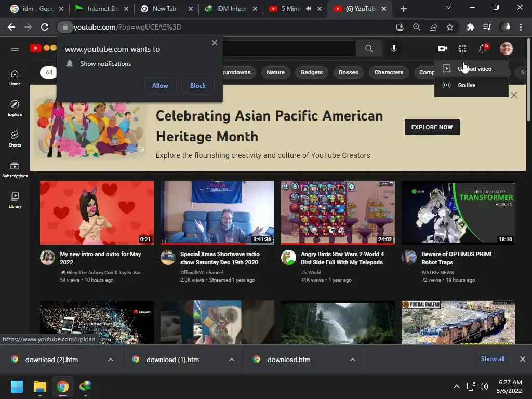
Task: Allow YouTube notifications
Action: (x=160, y=86)
